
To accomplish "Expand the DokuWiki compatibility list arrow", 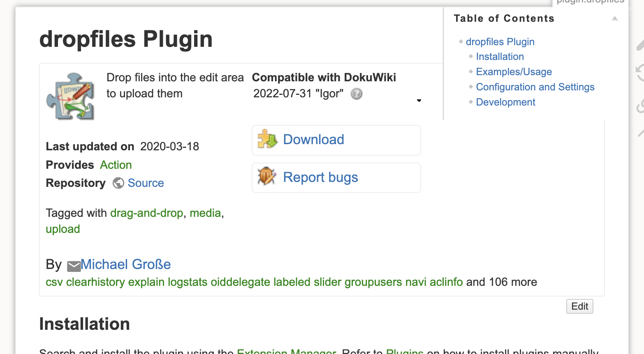I will click(x=419, y=101).
